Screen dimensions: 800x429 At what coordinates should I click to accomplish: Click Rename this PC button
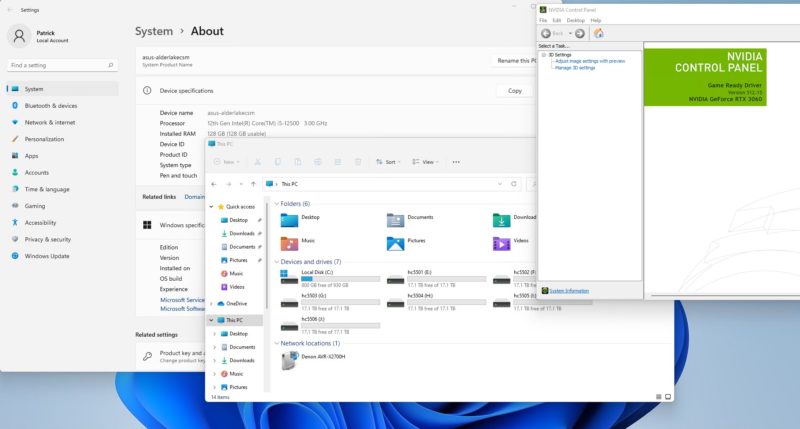tap(516, 61)
